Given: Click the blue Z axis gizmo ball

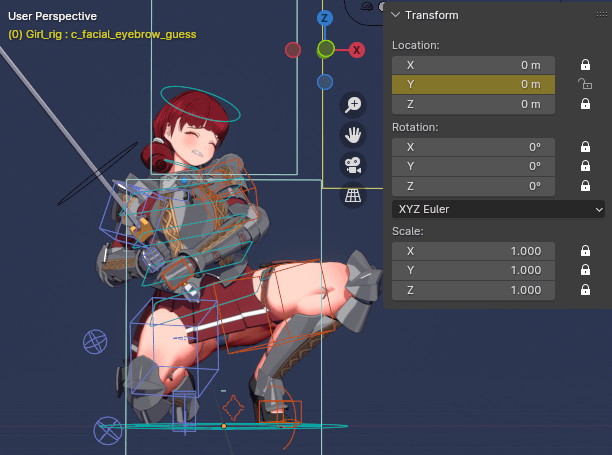Looking at the screenshot, I should point(325,18).
